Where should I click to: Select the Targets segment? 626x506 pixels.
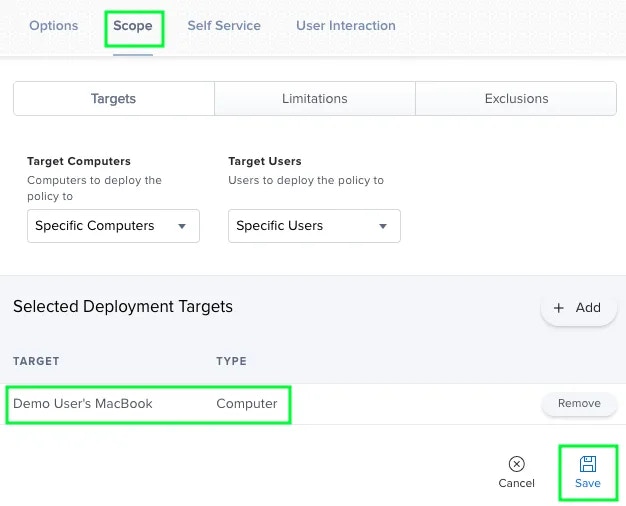click(113, 99)
